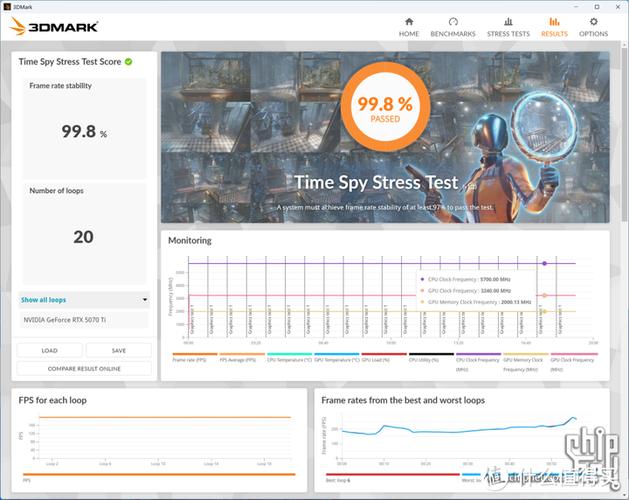Expand the Show all loops dropdown
This screenshot has height=500, width=629.
84,300
